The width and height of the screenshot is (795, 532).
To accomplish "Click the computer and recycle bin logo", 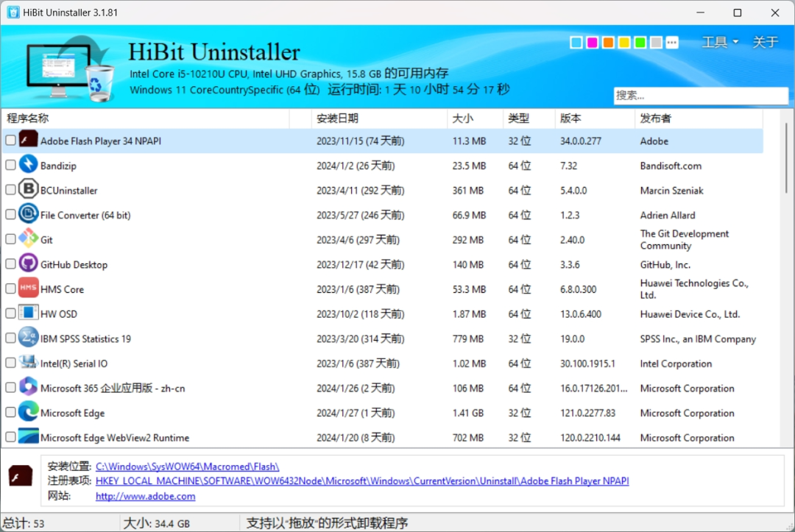I will click(x=70, y=68).
